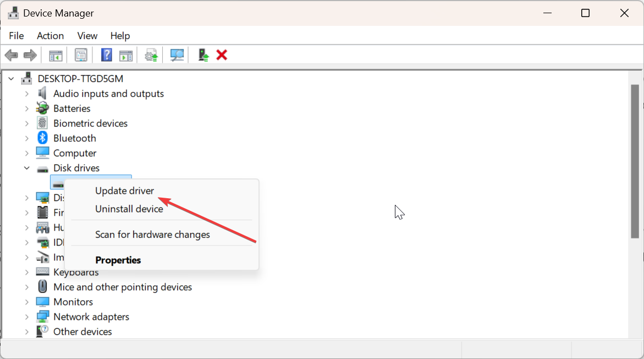The height and width of the screenshot is (359, 644).
Task: Click the Other devices question-mark icon
Action: pos(42,331)
